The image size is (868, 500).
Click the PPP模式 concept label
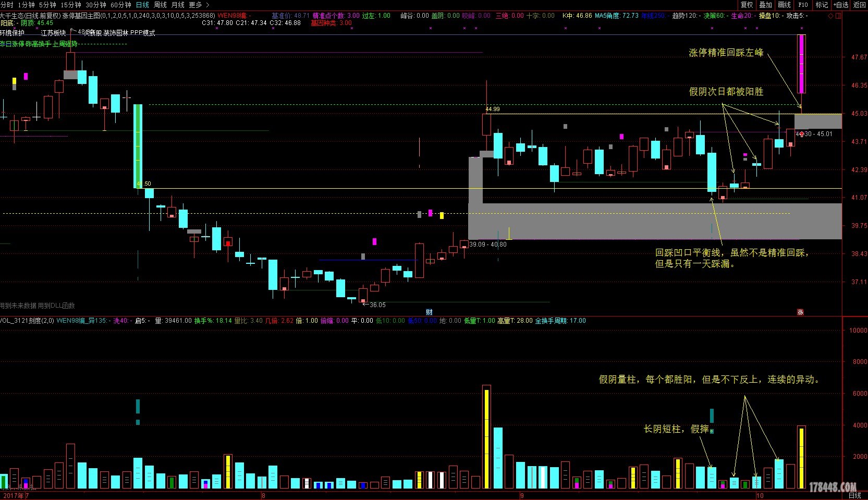click(x=143, y=33)
